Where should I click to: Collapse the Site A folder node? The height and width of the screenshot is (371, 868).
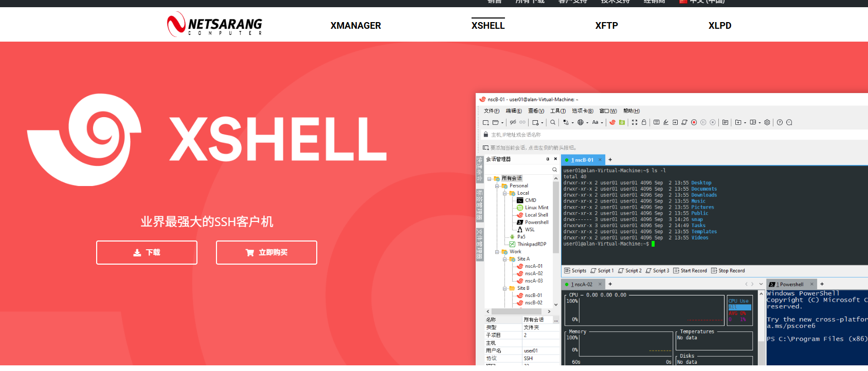pyautogui.click(x=505, y=259)
